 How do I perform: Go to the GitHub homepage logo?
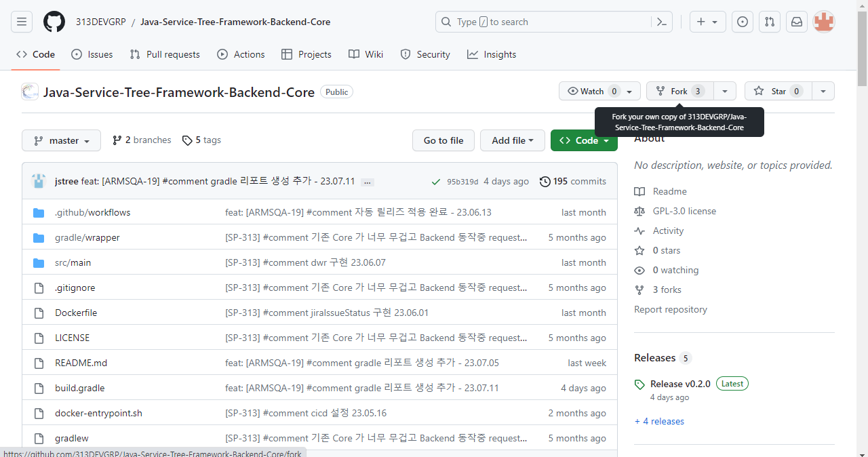[x=54, y=22]
